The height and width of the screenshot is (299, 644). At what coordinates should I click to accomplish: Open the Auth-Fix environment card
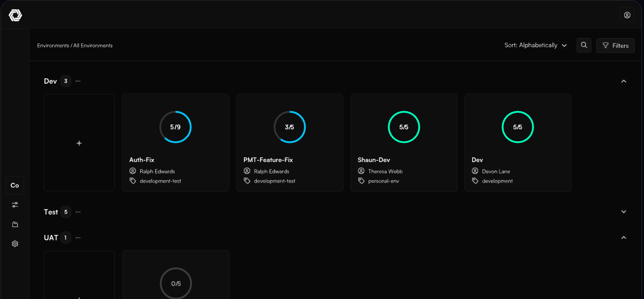click(x=176, y=143)
